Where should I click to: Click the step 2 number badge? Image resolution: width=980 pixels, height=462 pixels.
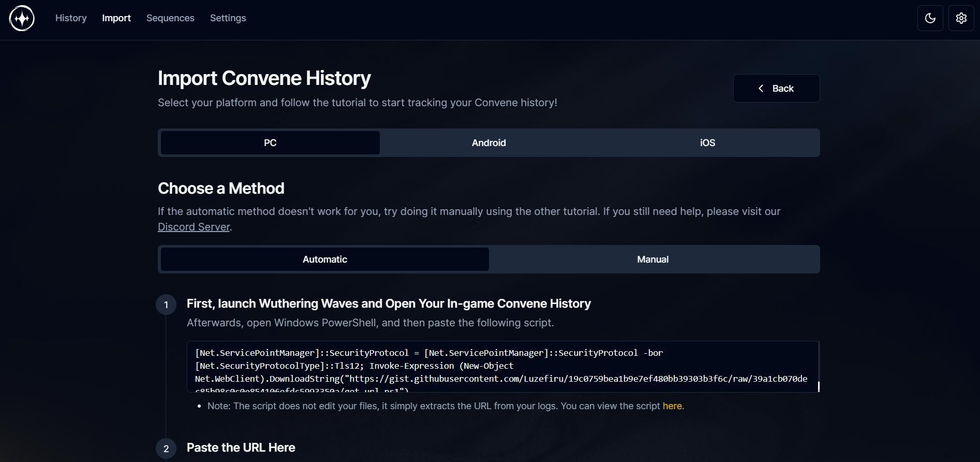(x=166, y=449)
